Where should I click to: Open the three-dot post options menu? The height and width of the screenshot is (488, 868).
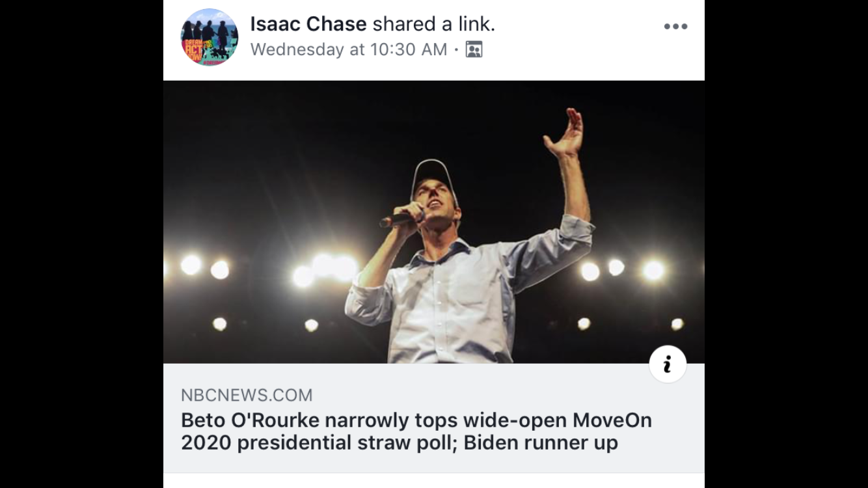(675, 27)
